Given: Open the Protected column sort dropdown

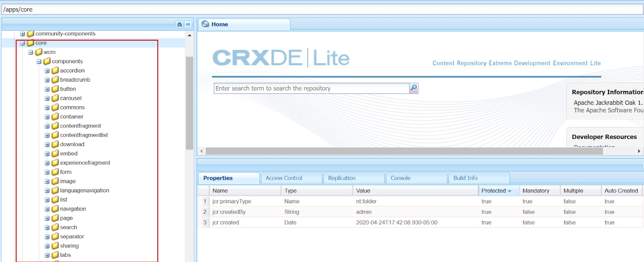Looking at the screenshot, I should (x=510, y=191).
